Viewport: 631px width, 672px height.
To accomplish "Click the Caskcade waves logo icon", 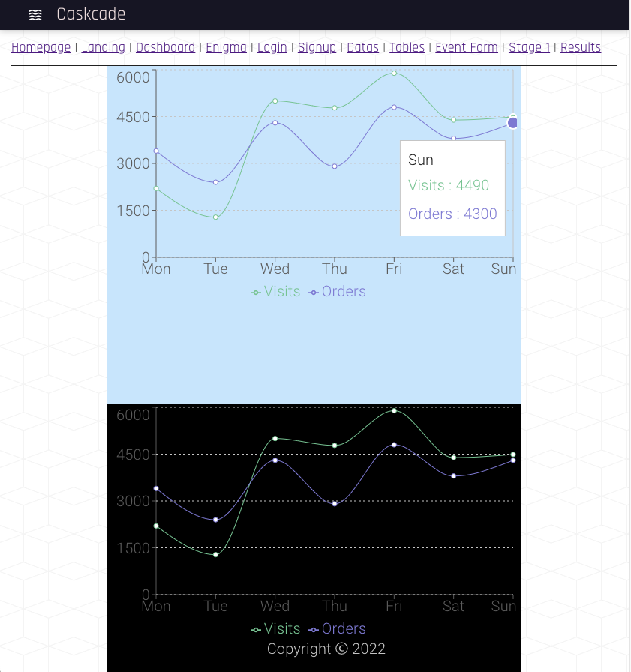I will (x=35, y=15).
